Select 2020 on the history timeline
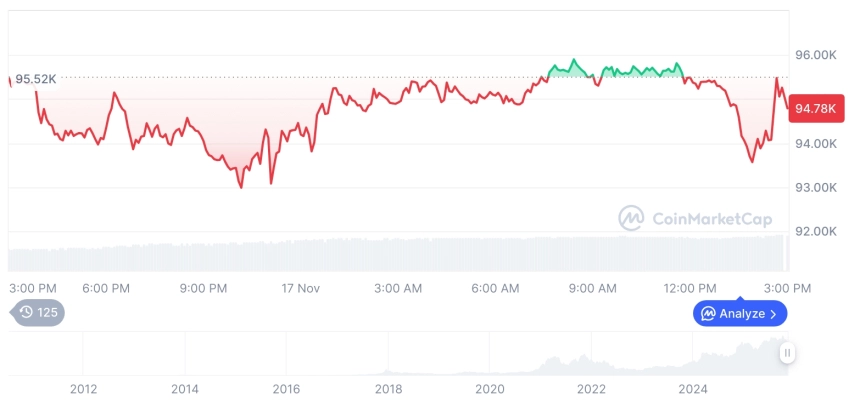Viewport: 860px width, 401px height. pos(489,389)
